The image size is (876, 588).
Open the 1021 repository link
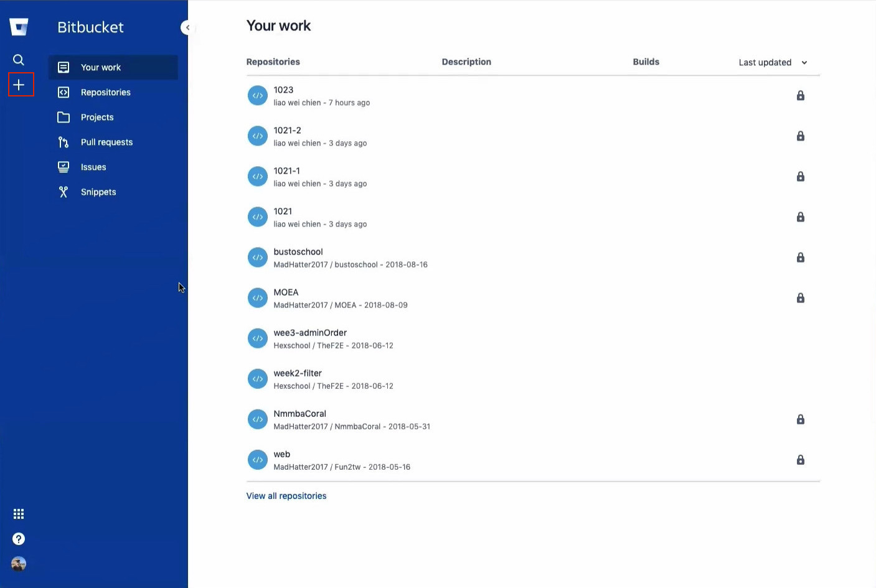[x=283, y=211]
